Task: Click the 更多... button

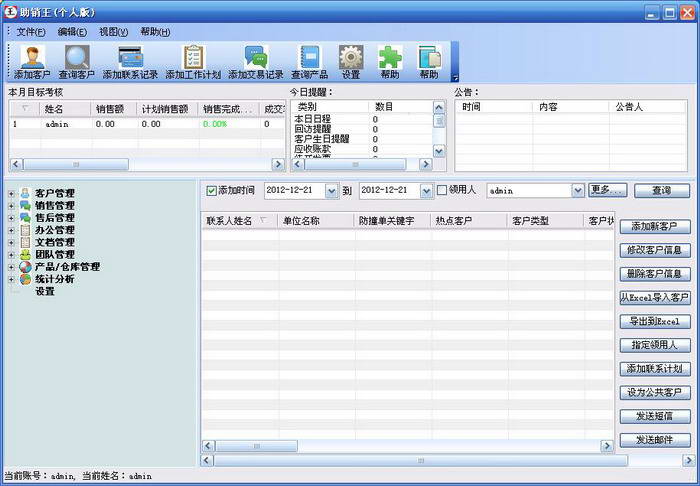Action: (x=608, y=190)
